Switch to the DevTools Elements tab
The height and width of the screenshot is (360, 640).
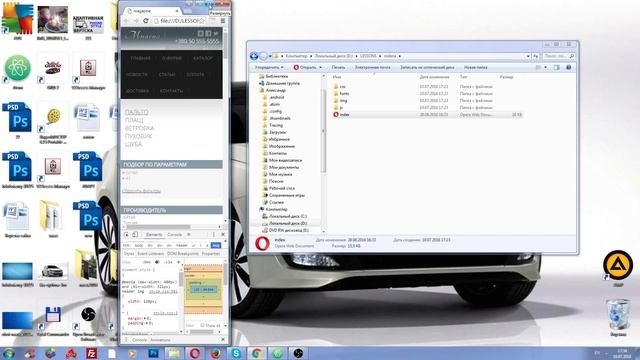pyautogui.click(x=154, y=235)
